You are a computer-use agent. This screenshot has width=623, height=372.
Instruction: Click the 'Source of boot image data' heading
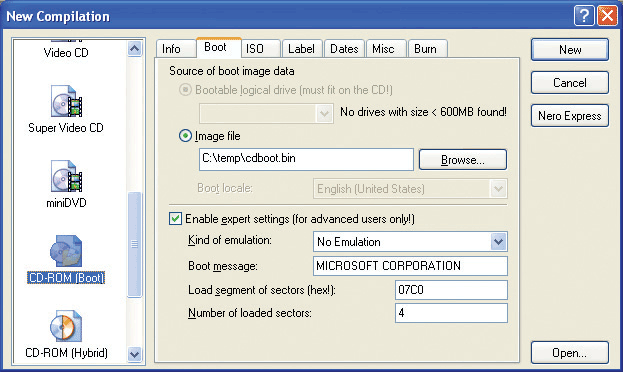(232, 71)
